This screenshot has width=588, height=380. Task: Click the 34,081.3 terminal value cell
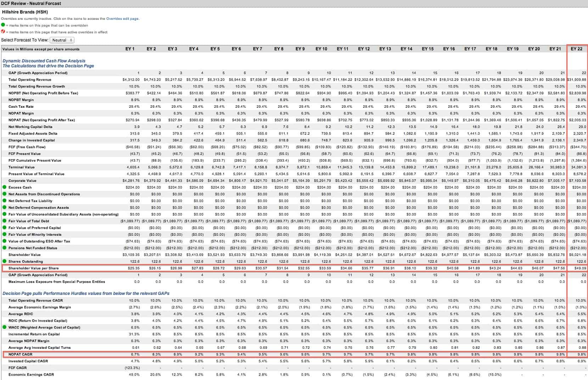pos(579,167)
